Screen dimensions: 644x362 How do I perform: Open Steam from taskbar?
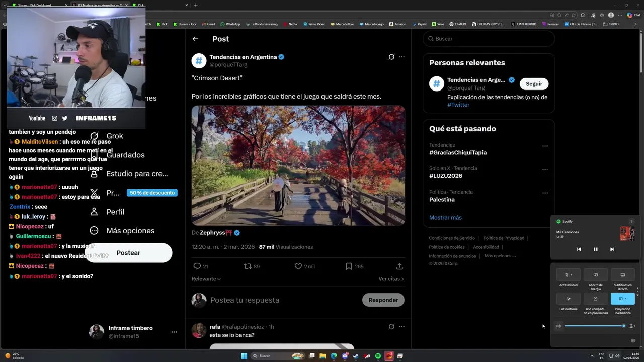[356, 356]
